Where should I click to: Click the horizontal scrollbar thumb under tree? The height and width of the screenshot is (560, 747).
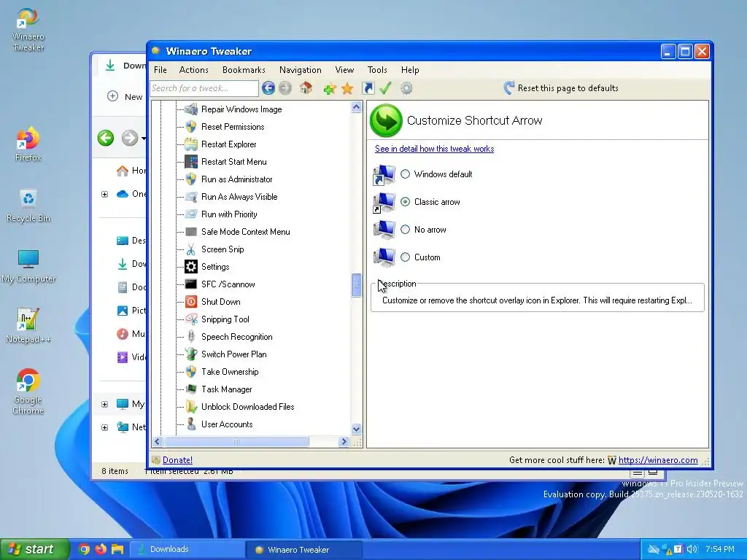pyautogui.click(x=236, y=441)
